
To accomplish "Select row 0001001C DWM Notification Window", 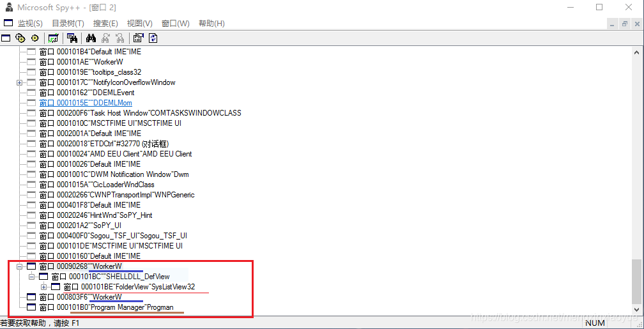I will [114, 174].
